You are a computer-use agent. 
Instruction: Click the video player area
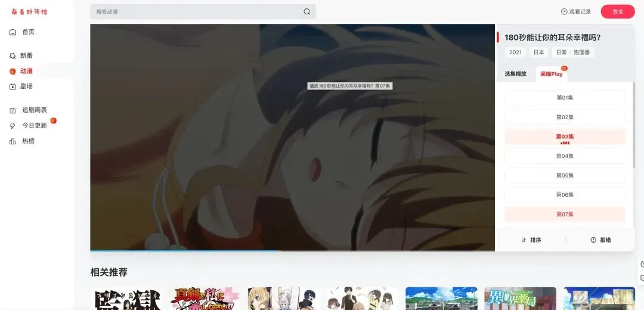pyautogui.click(x=292, y=137)
